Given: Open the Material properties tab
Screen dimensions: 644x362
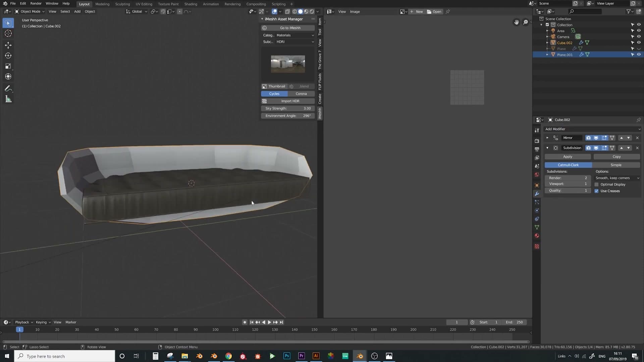Looking at the screenshot, I should coord(537,236).
